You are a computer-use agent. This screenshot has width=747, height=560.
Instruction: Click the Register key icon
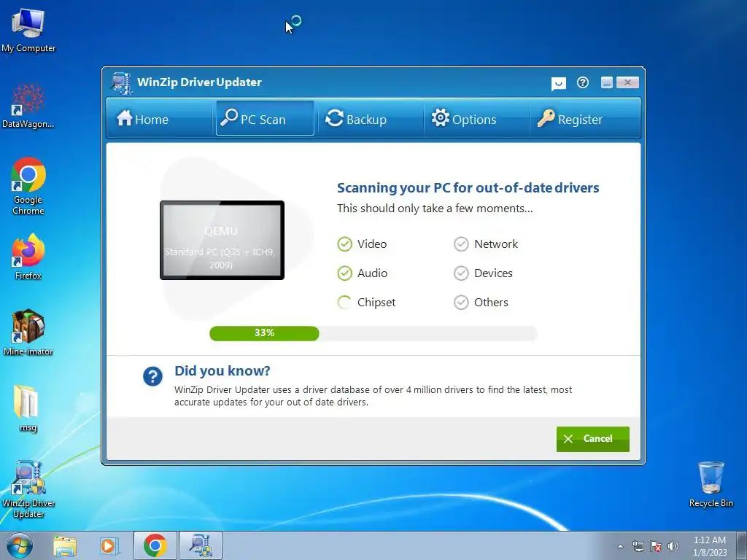[546, 118]
